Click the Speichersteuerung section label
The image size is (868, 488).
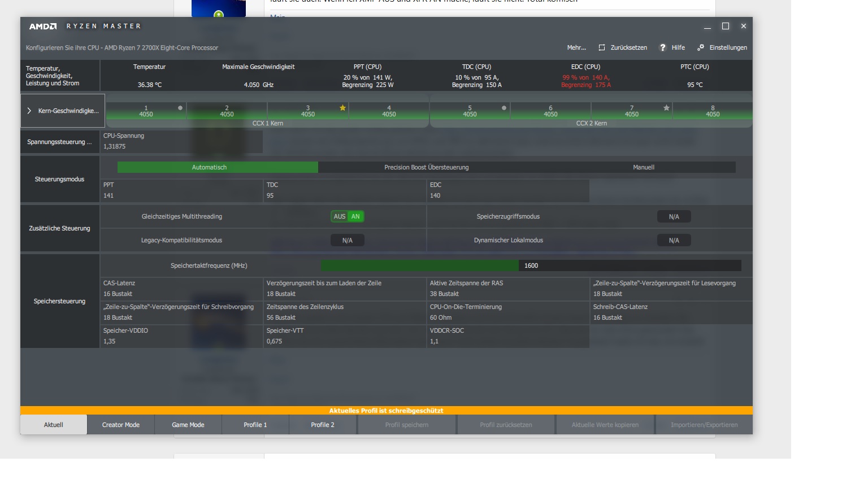point(59,301)
